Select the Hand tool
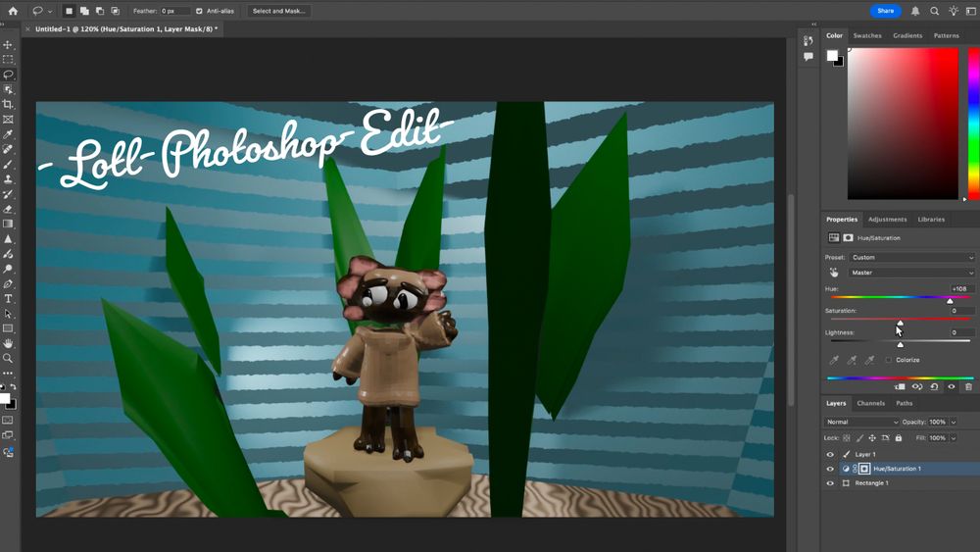 [x=8, y=343]
